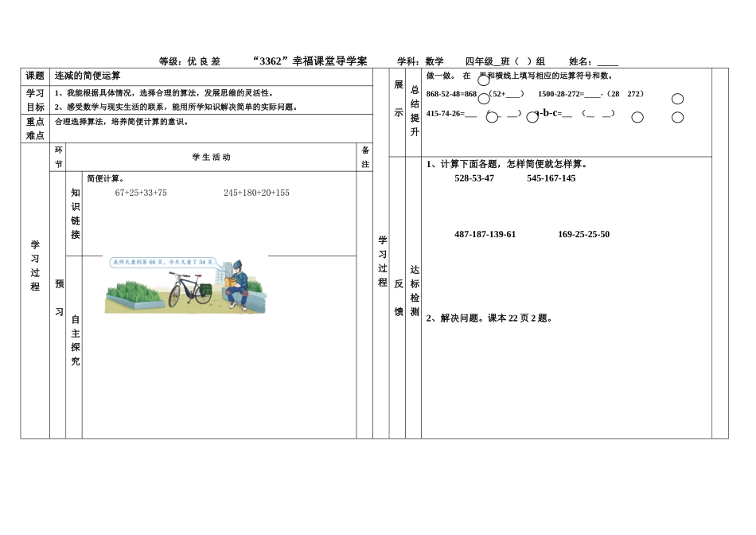Click the title “3362”幸福课堂导学案

coord(310,61)
